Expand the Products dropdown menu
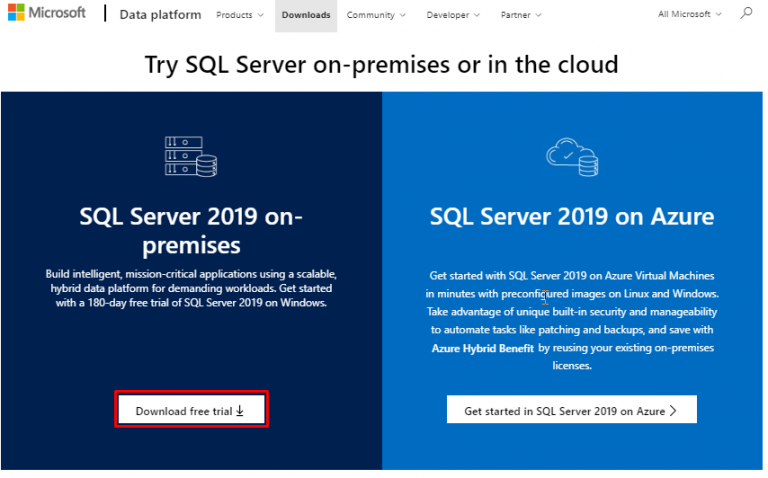This screenshot has width=768, height=478. coord(240,15)
